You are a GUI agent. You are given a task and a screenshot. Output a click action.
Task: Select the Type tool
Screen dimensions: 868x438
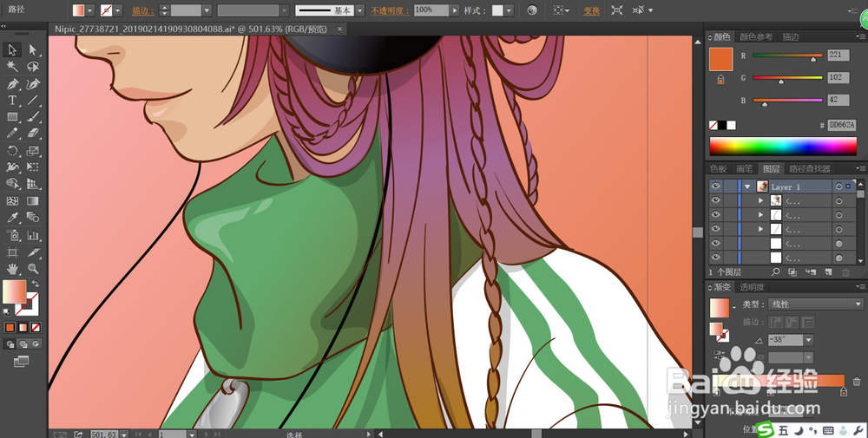tap(12, 101)
